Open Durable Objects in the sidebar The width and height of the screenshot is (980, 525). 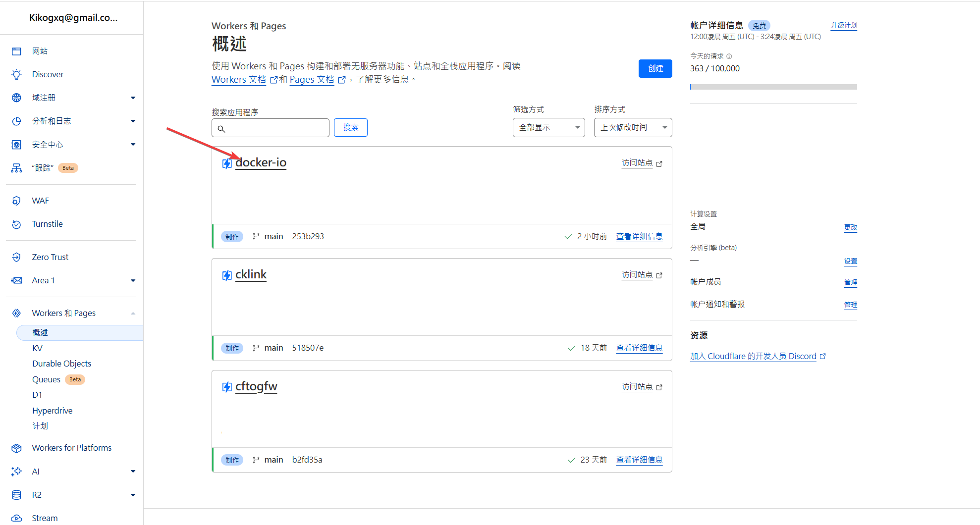point(62,364)
